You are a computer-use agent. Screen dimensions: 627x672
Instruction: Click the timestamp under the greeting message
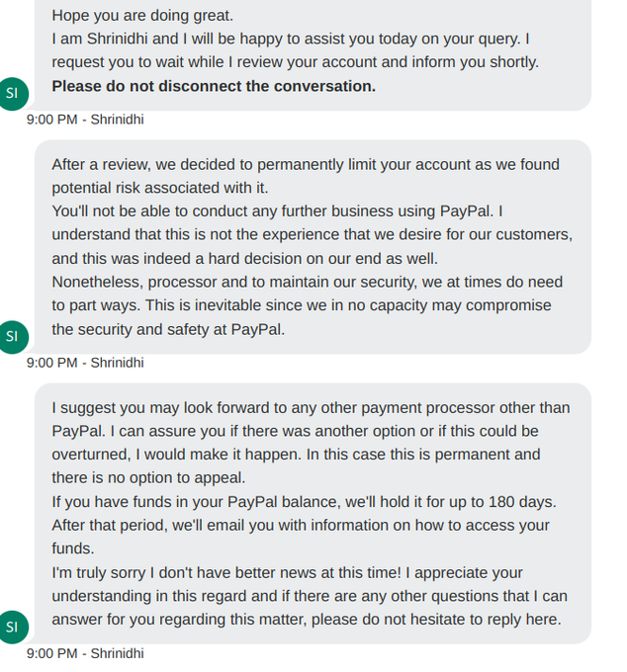click(85, 120)
